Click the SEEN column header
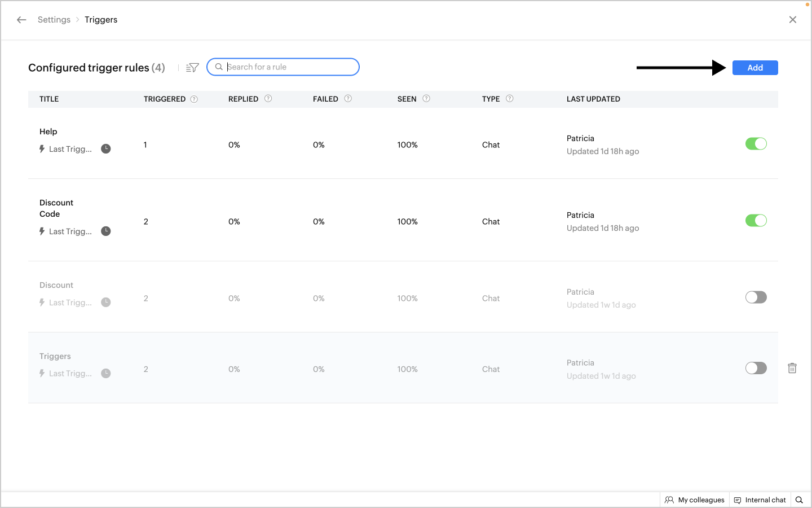This screenshot has width=812, height=508. tap(407, 99)
